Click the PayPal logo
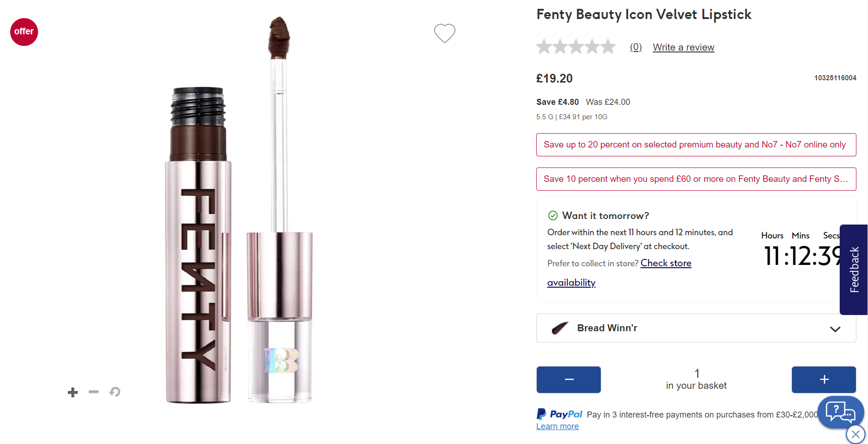Image resolution: width=868 pixels, height=444 pixels. (x=559, y=414)
